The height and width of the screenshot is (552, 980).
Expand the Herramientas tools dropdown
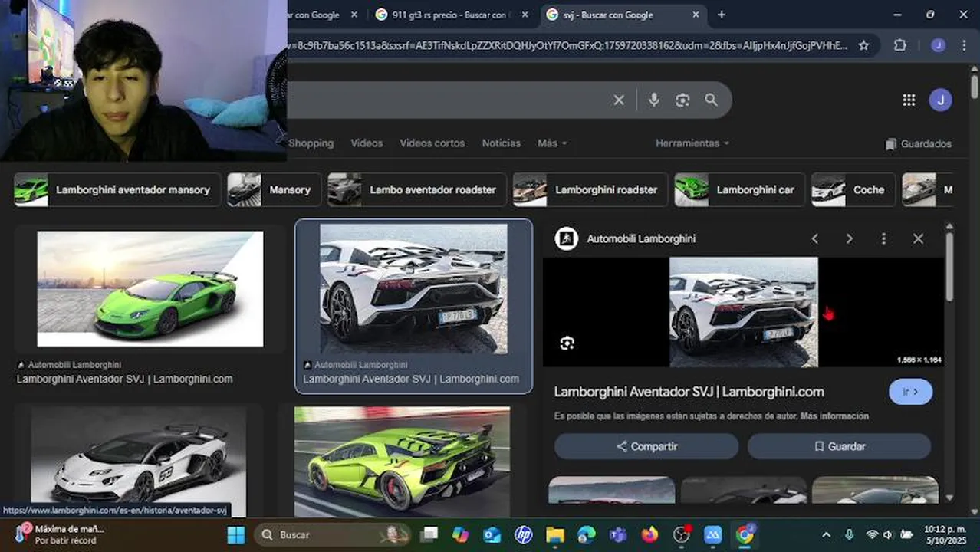[692, 143]
